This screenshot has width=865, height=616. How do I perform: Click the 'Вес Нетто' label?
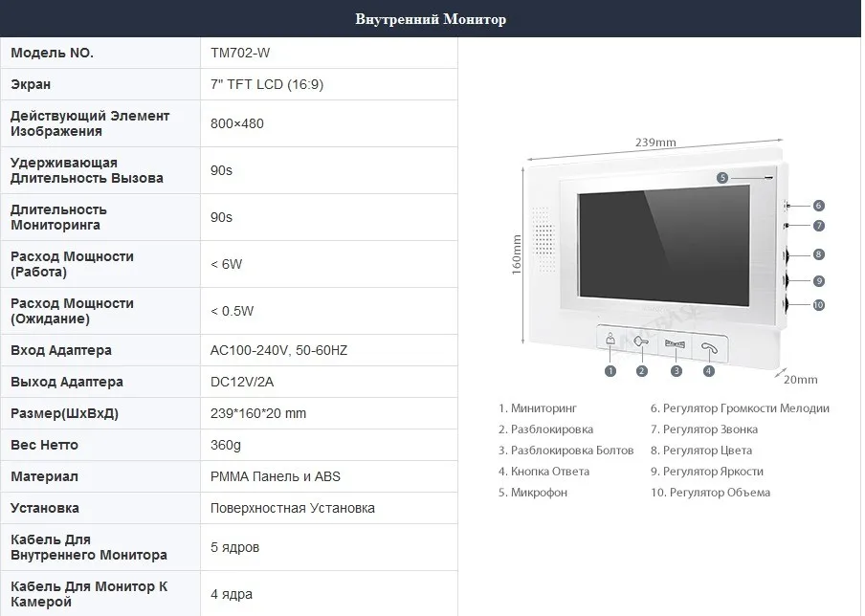(44, 445)
